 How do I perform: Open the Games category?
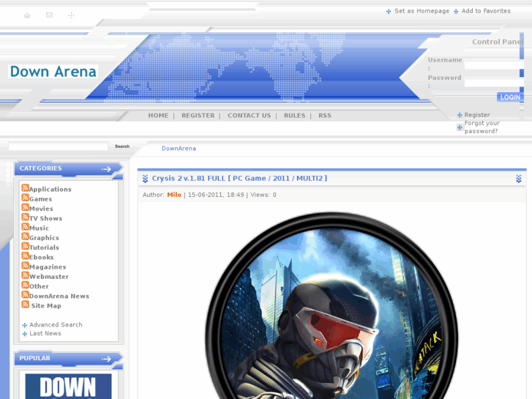[41, 199]
